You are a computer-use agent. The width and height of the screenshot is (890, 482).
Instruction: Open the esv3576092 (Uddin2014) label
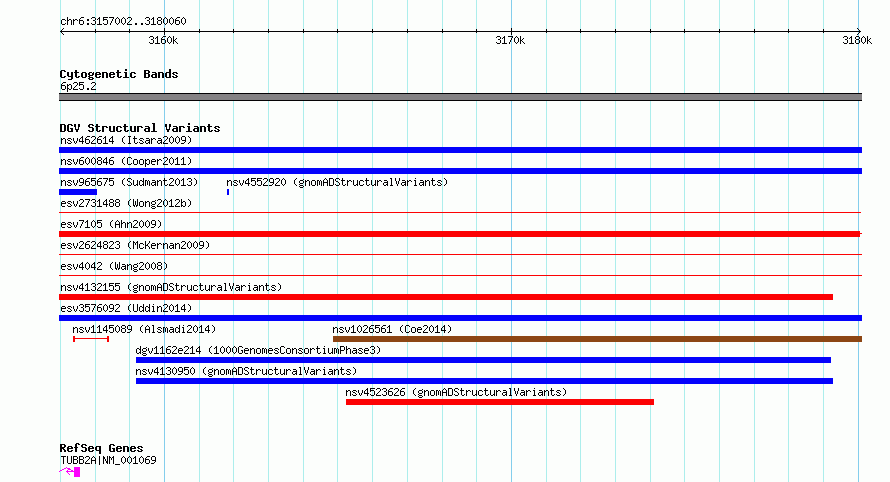[126, 308]
